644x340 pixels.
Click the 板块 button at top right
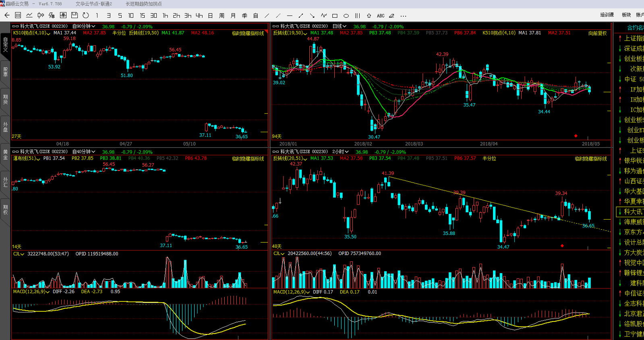pyautogui.click(x=626, y=15)
